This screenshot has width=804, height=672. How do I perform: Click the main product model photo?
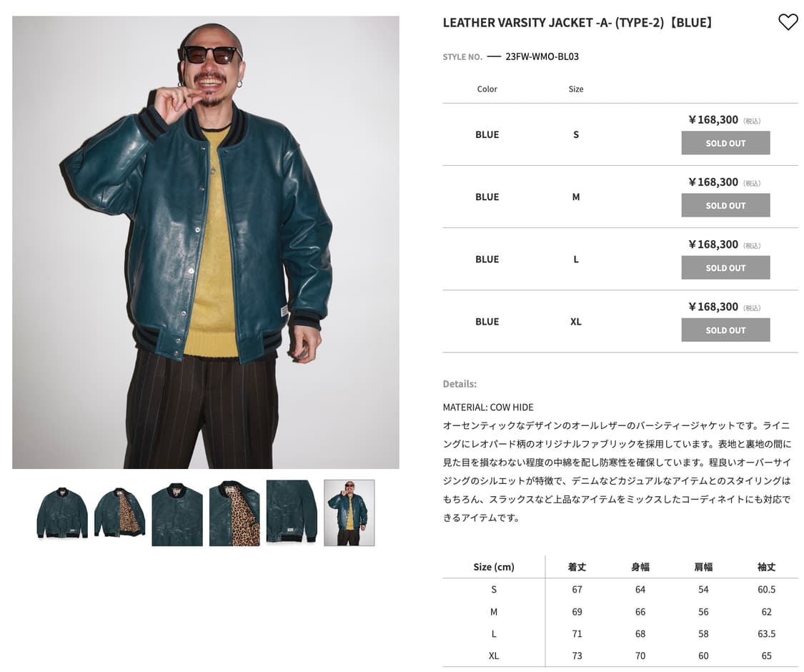click(x=206, y=242)
